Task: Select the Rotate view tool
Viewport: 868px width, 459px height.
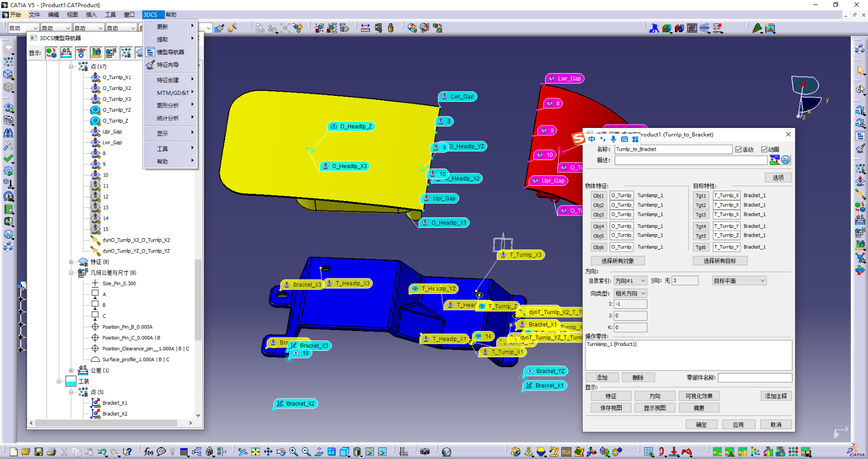Action: [x=281, y=452]
